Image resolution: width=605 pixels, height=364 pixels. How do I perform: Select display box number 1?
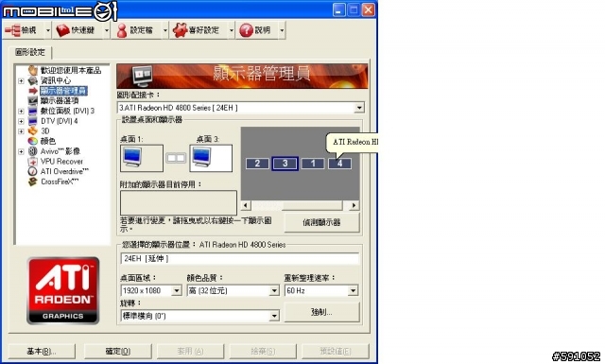[x=313, y=164]
